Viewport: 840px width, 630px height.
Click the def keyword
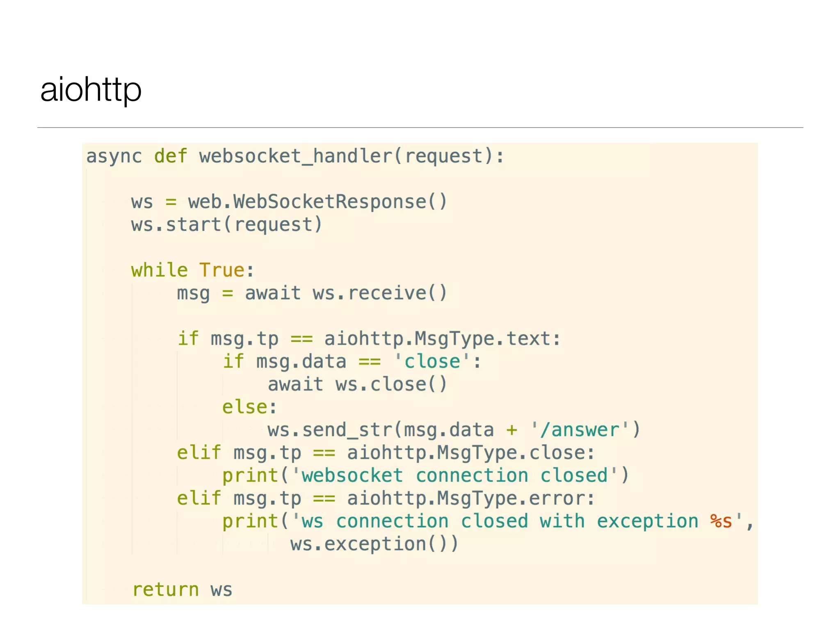pyautogui.click(x=170, y=156)
